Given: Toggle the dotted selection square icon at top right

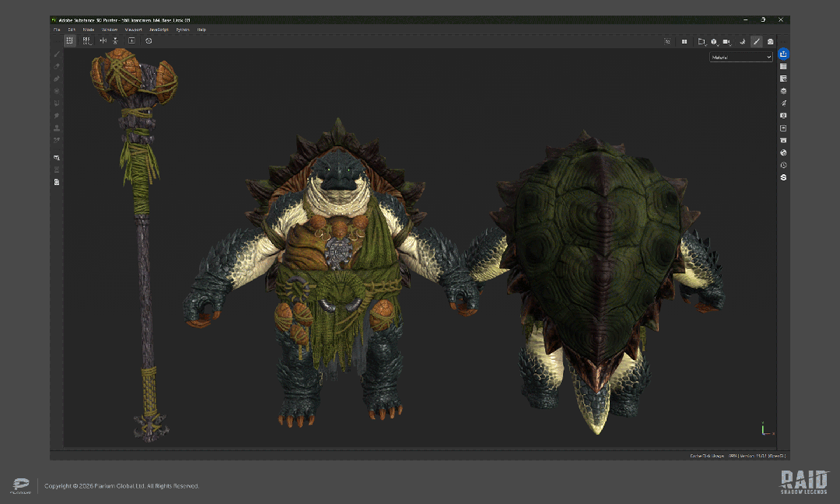Looking at the screenshot, I should (x=667, y=41).
